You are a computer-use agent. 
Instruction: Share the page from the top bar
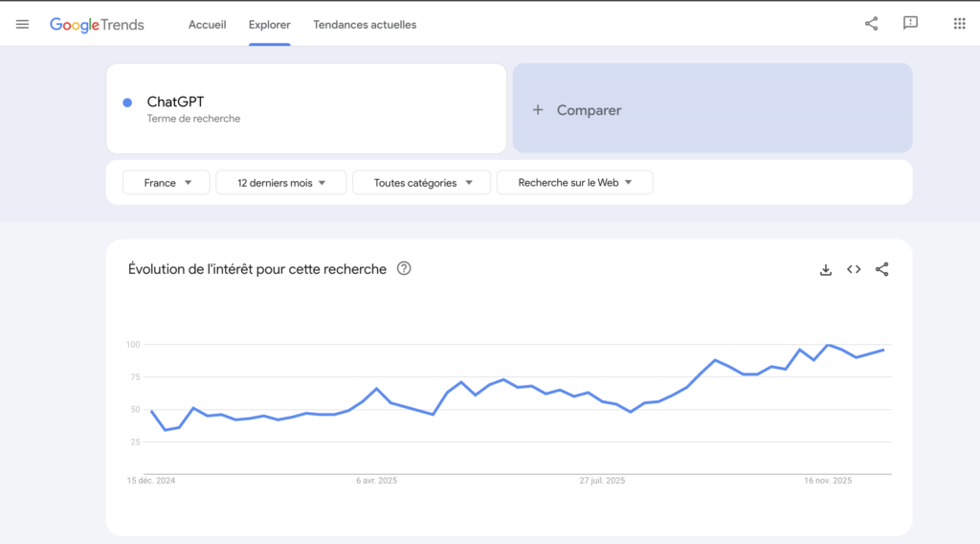click(x=871, y=24)
